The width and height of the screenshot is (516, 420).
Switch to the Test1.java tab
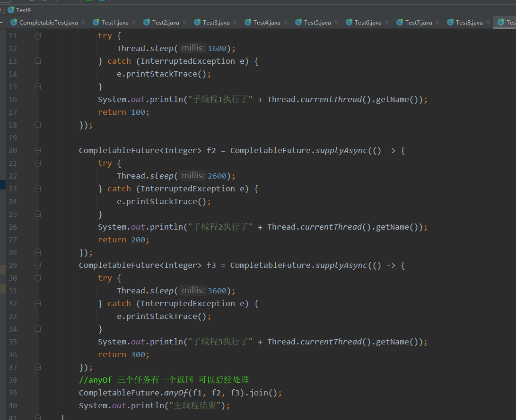click(115, 22)
